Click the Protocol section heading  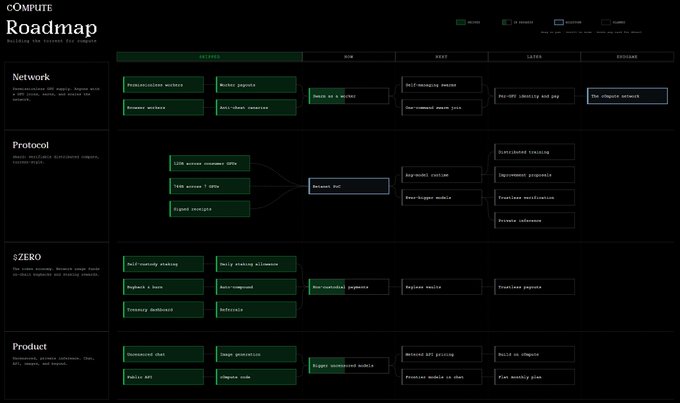pyautogui.click(x=30, y=145)
